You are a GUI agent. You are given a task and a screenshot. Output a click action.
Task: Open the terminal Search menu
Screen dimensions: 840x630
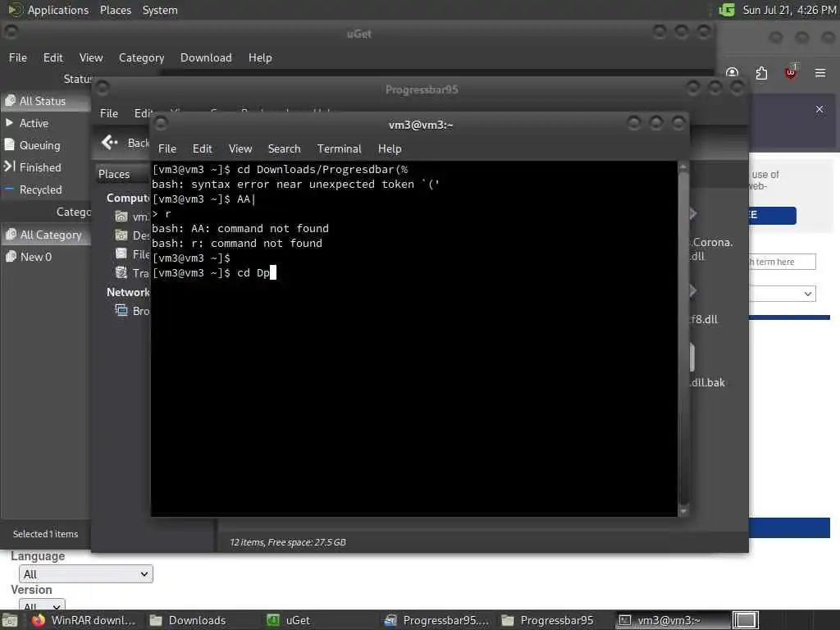pyautogui.click(x=284, y=149)
